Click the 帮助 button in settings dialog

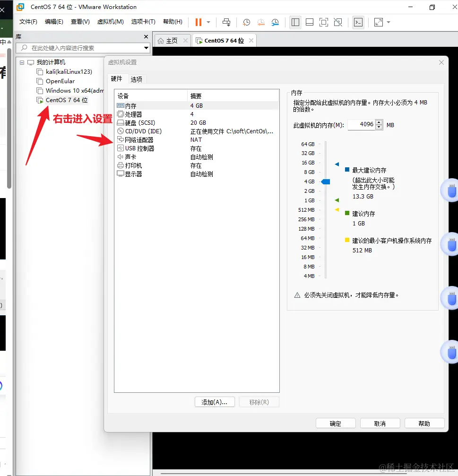(424, 423)
